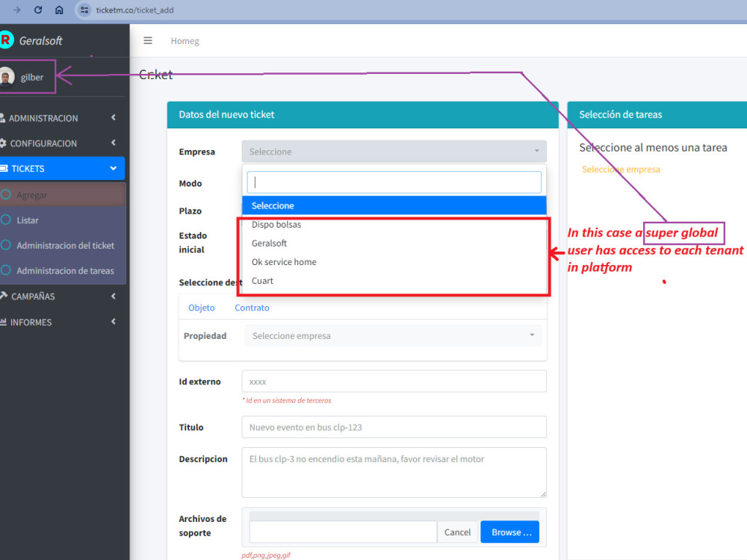The image size is (747, 560).
Task: Click the TICKETS down chevron
Action: point(114,168)
